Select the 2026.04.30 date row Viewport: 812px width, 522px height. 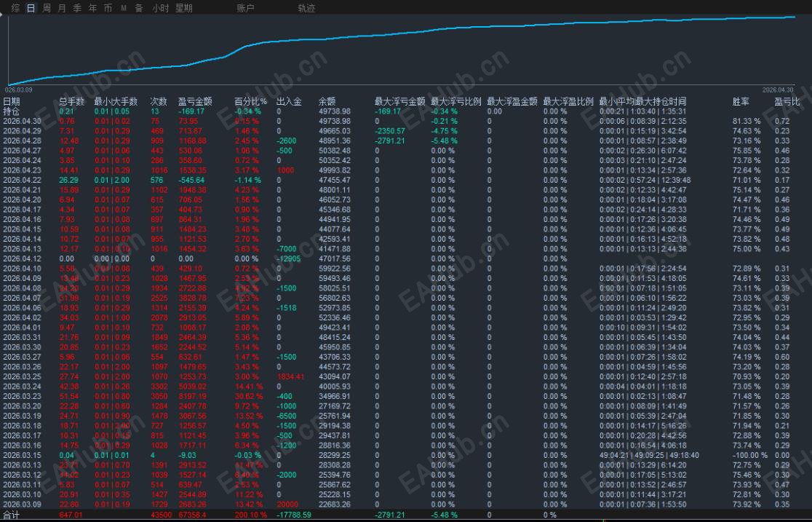click(x=22, y=122)
